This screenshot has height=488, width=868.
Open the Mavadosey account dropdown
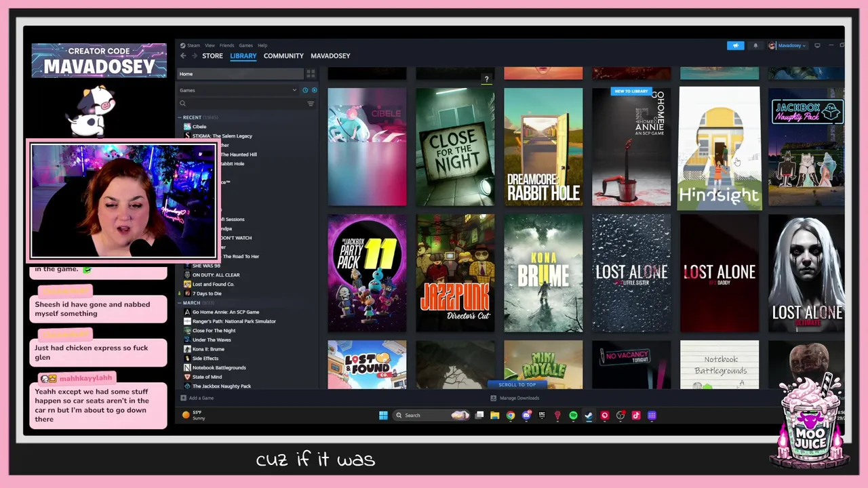tap(787, 45)
